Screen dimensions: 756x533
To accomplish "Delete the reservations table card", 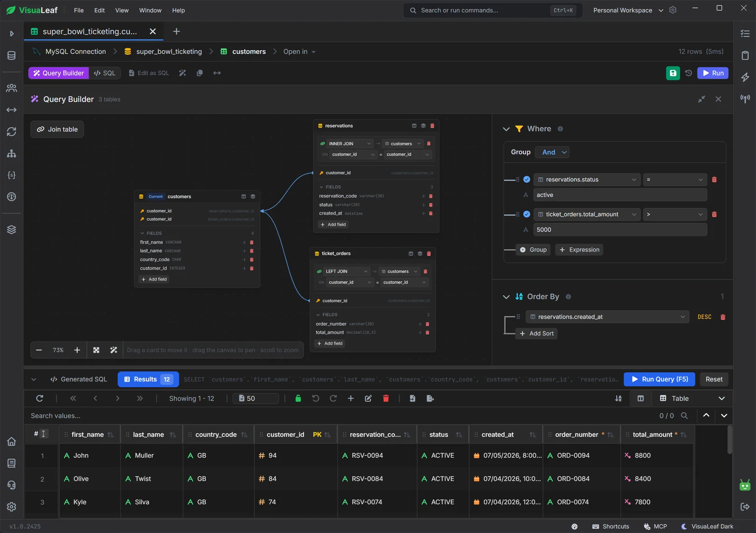I will [x=432, y=126].
